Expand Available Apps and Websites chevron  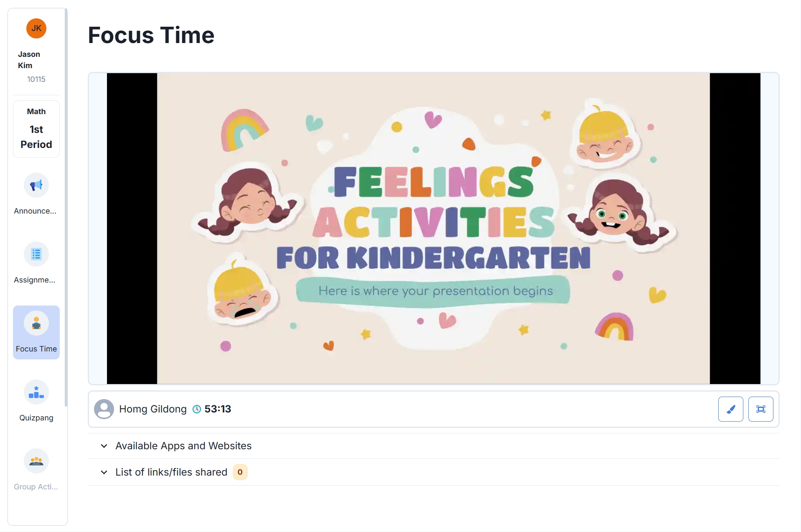104,446
